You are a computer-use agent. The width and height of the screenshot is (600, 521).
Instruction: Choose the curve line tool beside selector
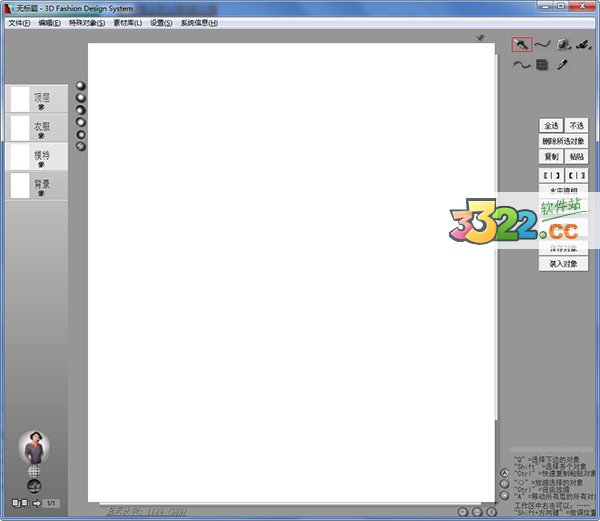point(542,44)
